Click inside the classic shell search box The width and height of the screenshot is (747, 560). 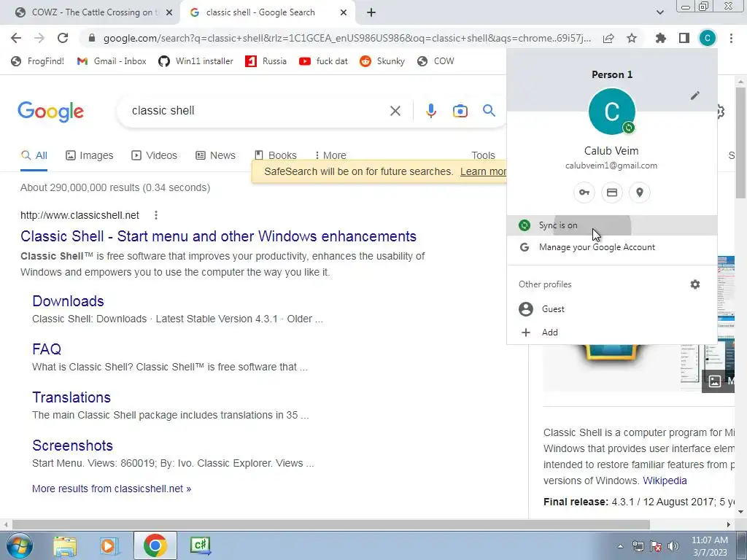(x=258, y=111)
